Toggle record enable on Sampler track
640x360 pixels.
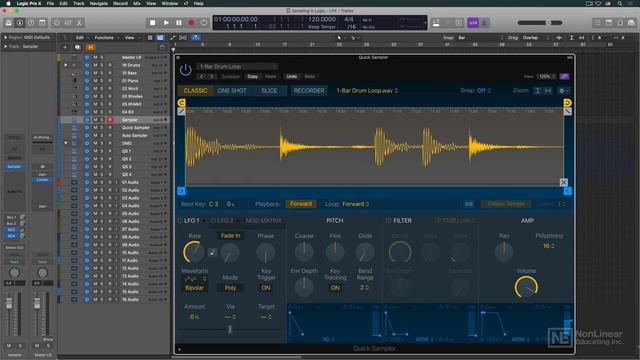coord(110,120)
